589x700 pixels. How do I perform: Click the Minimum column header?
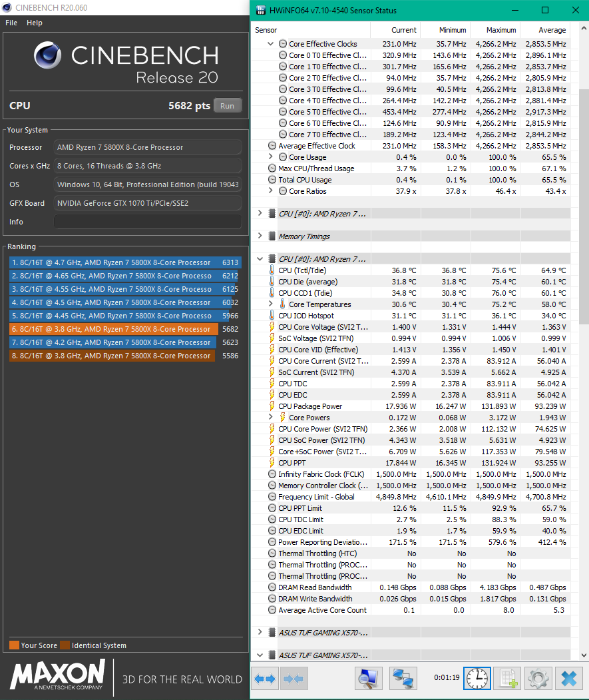[x=446, y=30]
